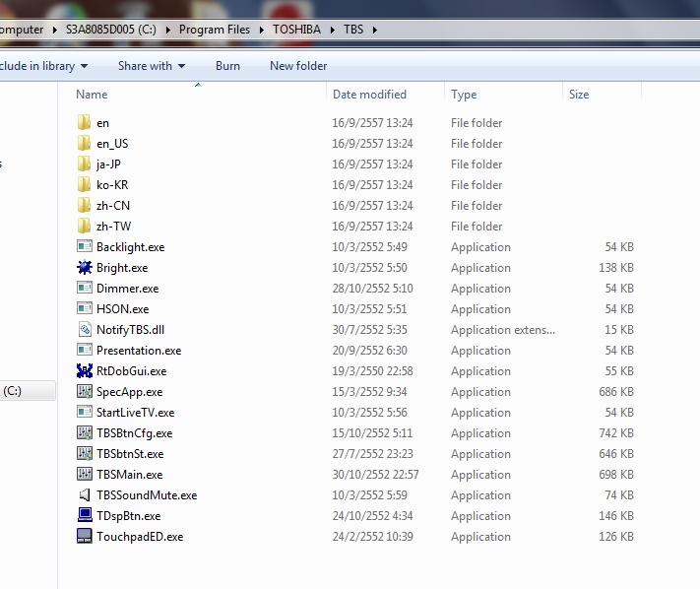Image resolution: width=700 pixels, height=589 pixels.
Task: Select the TBSbtnSt.exe file name
Action: pos(130,454)
